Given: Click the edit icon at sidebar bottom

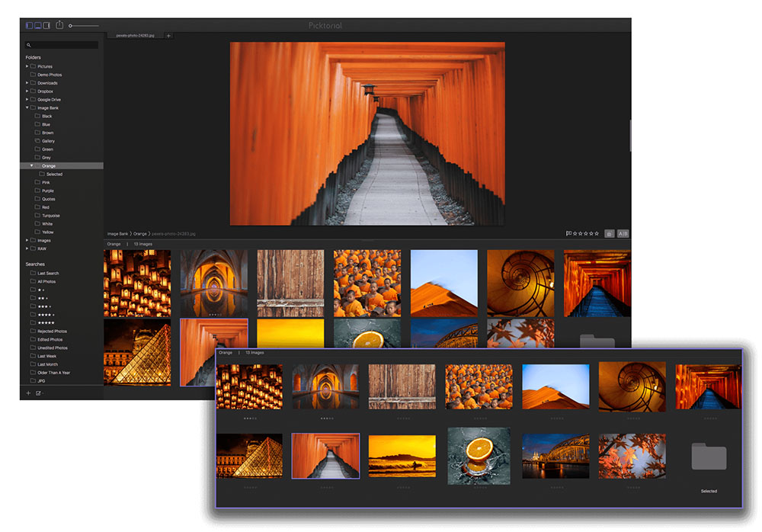Looking at the screenshot, I should point(38,393).
